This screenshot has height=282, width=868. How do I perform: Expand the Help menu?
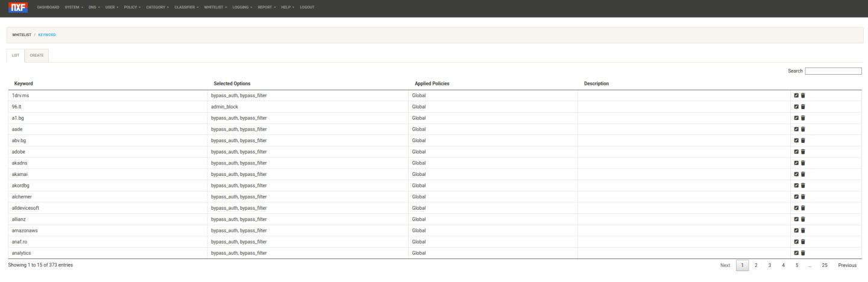click(x=288, y=7)
